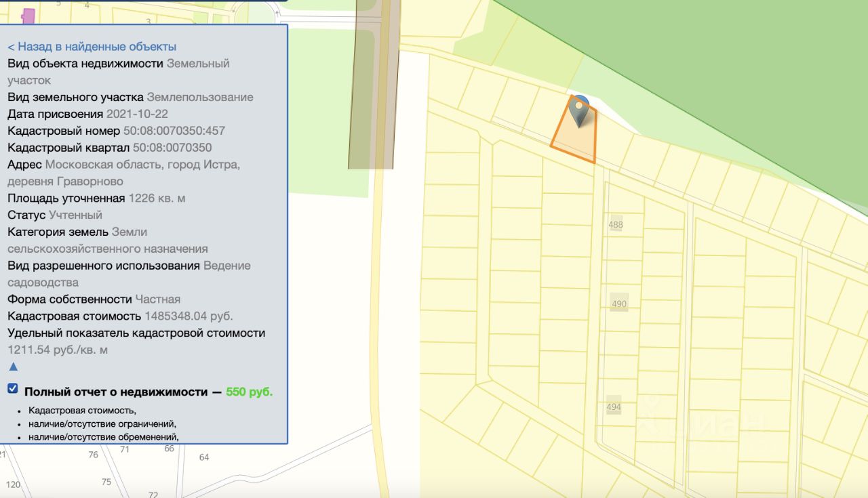
Task: Click parcel label 490 on the map
Action: click(619, 304)
